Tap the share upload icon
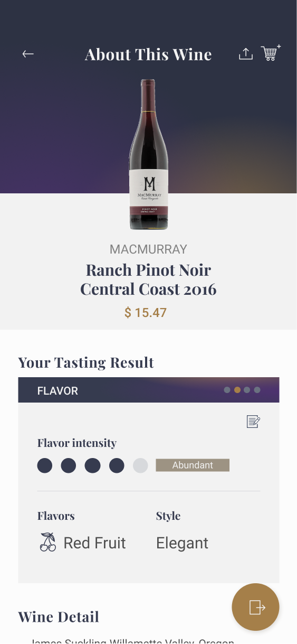The width and height of the screenshot is (297, 644). coord(246,54)
